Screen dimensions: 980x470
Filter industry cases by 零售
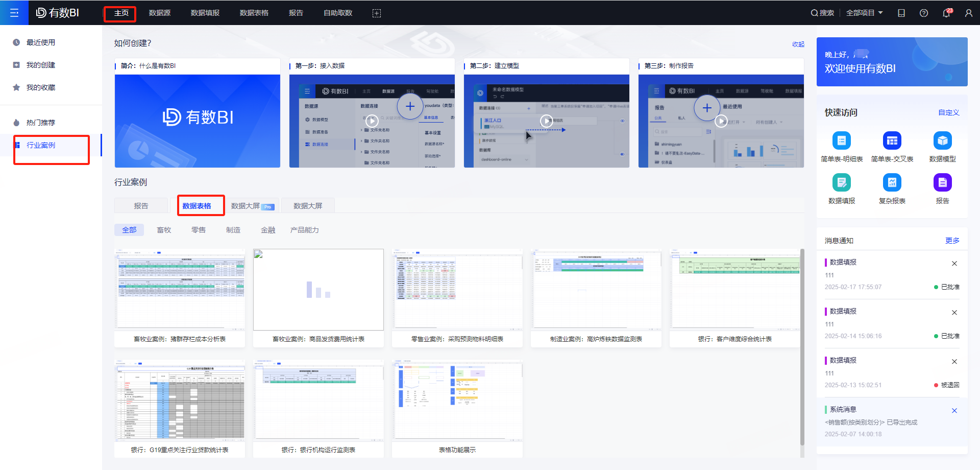click(199, 230)
